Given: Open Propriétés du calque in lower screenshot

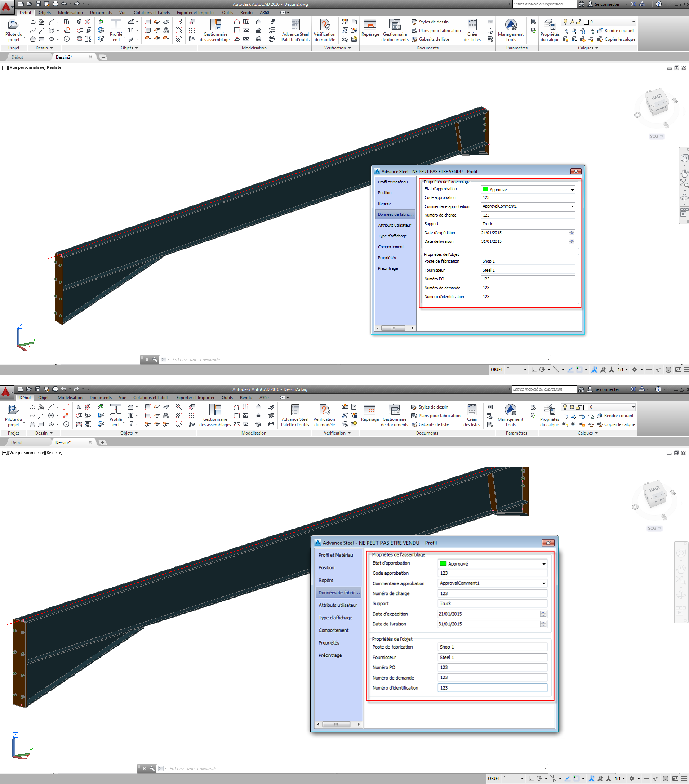Looking at the screenshot, I should pos(549,415).
